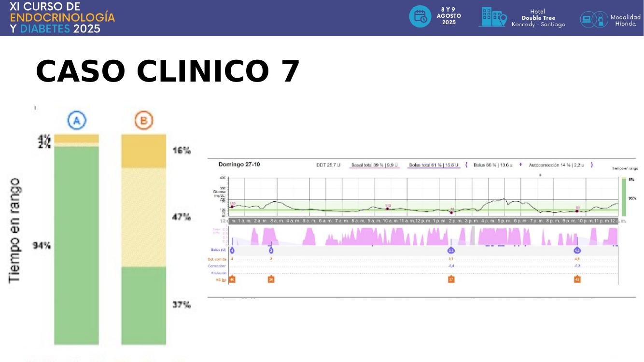Click the "Modalidad Híbrida" text
Screen dimensions: 644x362
pyautogui.click(x=626, y=20)
